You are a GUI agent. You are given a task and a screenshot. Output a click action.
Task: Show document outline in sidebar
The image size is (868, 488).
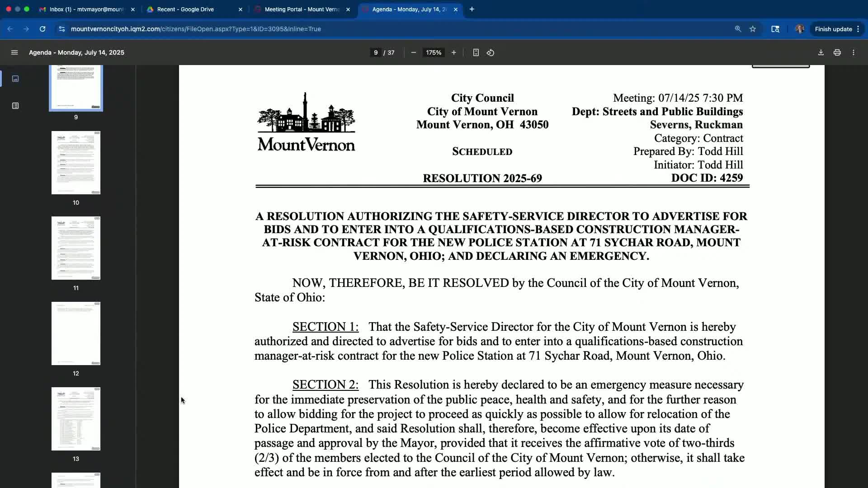[15, 106]
